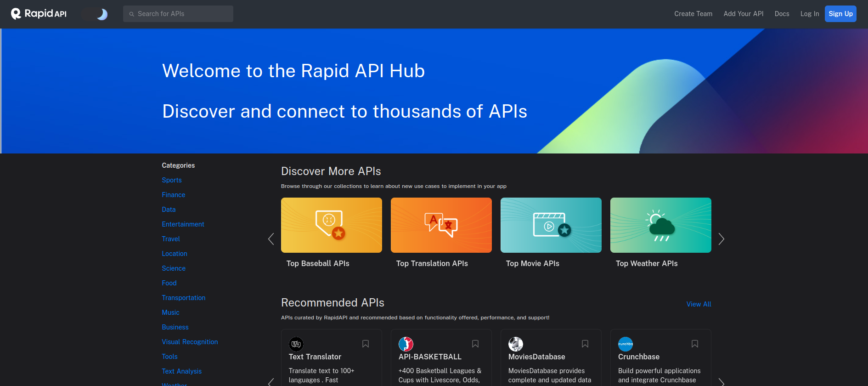Click Top Movie APIs title text
Screen dimensions: 868x386
[x=533, y=263]
